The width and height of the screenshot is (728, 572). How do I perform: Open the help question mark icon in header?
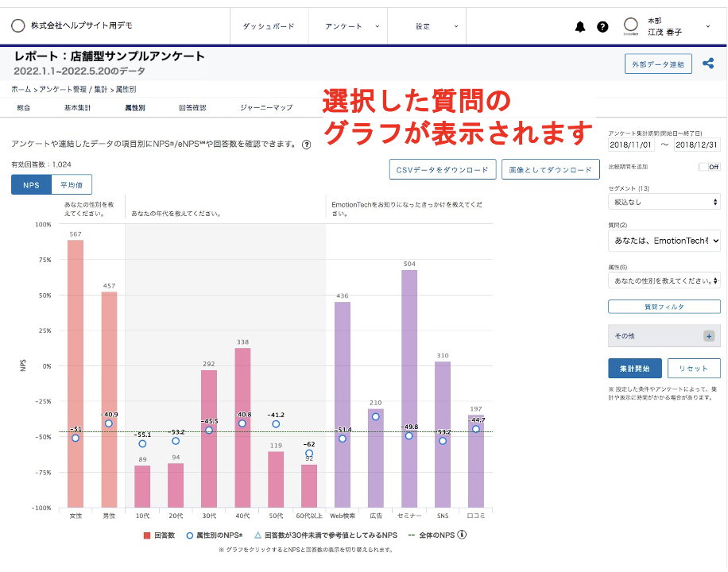[x=602, y=27]
